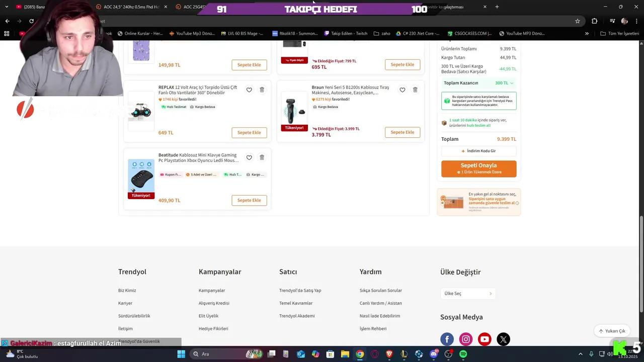The width and height of the screenshot is (644, 362).
Task: Click Sepeti Onayla checkout button
Action: pyautogui.click(x=478, y=168)
